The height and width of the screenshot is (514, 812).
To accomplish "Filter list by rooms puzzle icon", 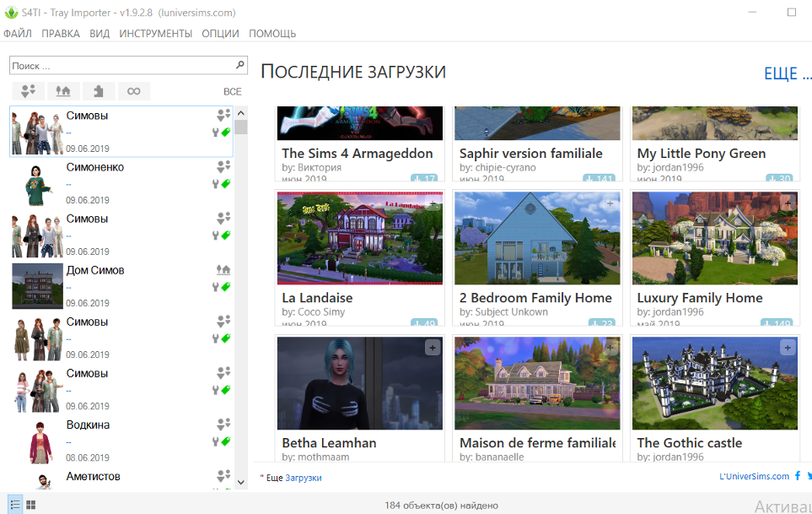I will coord(99,91).
